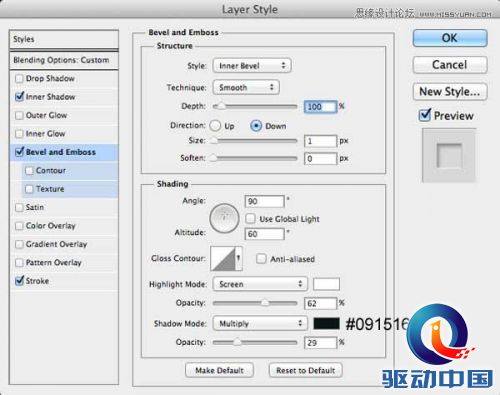Enable the Gradient Overlay checkbox
Viewport: 500px width, 395px height.
click(x=19, y=244)
